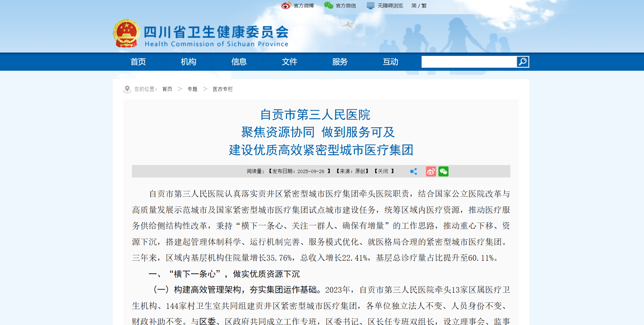Open accessible browsing monitor icon
The height and width of the screenshot is (325, 644).
point(370,5)
